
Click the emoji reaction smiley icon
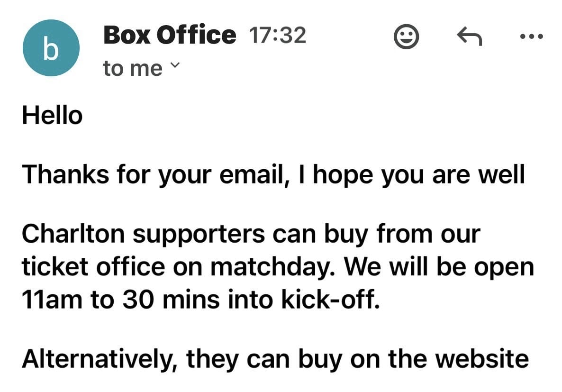[x=406, y=36]
